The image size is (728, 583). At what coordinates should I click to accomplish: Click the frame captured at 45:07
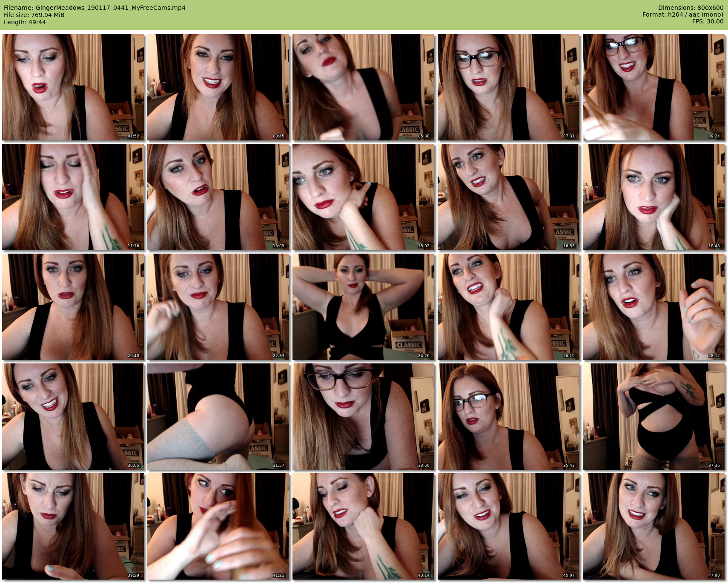click(509, 526)
